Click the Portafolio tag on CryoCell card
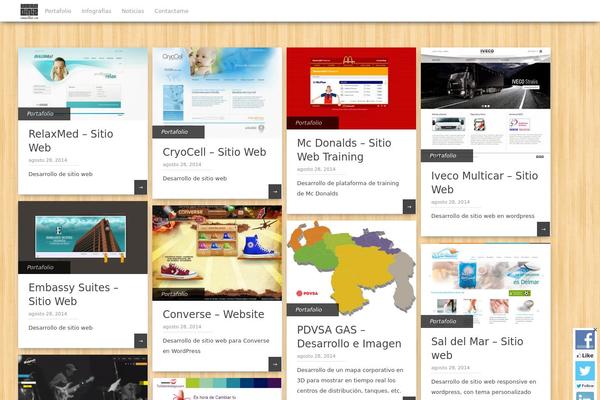The image size is (600, 400). (x=178, y=132)
